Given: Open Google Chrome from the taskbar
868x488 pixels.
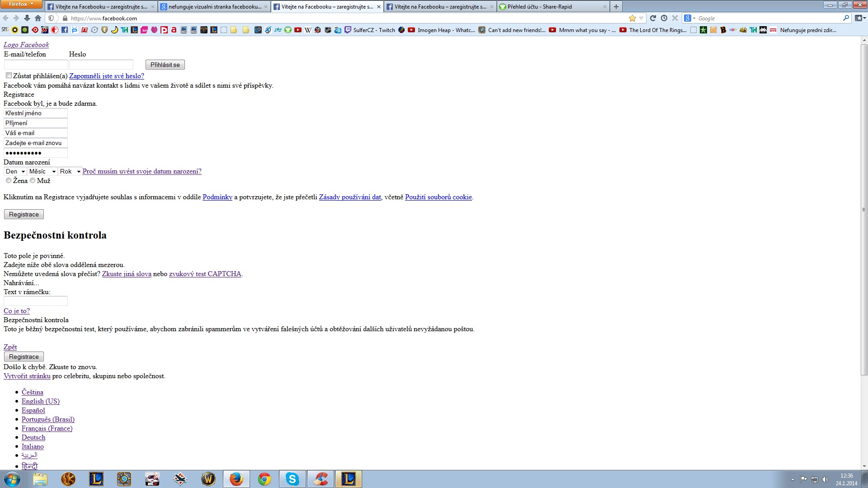Looking at the screenshot, I should (x=264, y=479).
